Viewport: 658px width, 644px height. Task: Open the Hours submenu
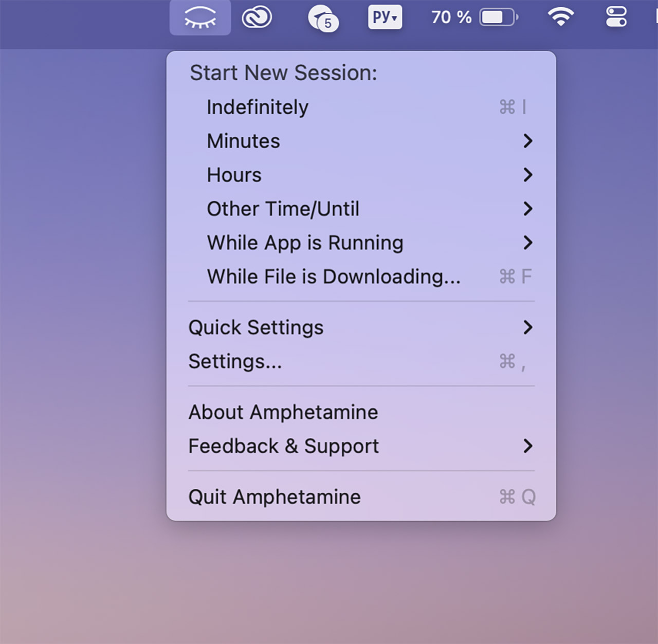click(x=361, y=175)
